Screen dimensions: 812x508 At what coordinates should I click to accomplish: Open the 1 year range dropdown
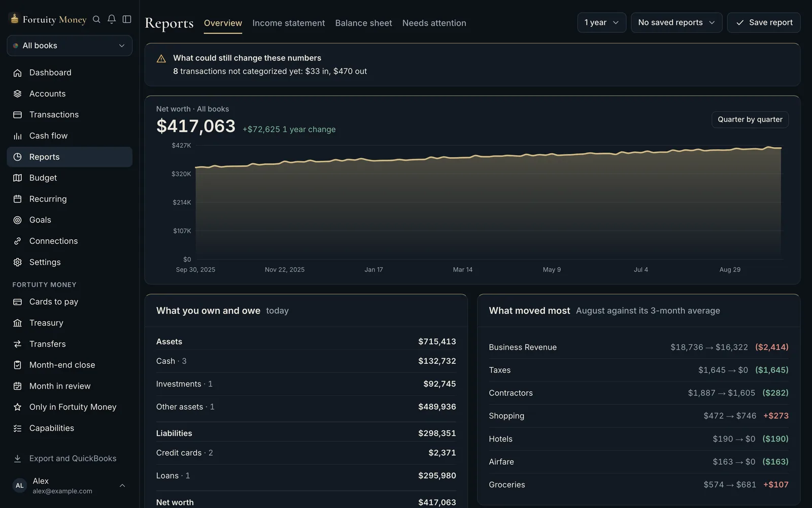601,23
